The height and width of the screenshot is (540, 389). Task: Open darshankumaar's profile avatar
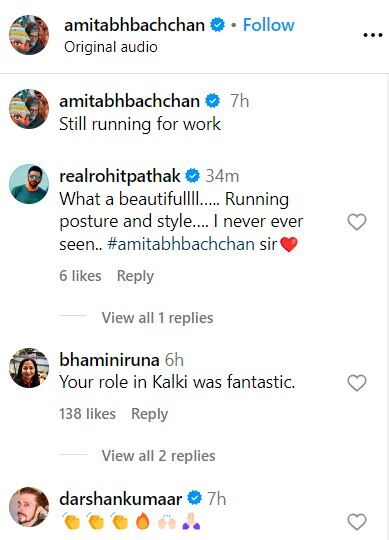[29, 507]
